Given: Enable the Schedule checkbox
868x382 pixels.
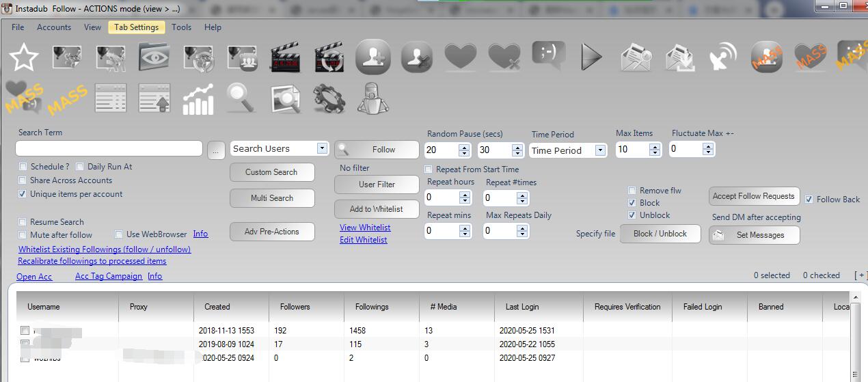Looking at the screenshot, I should pyautogui.click(x=23, y=167).
